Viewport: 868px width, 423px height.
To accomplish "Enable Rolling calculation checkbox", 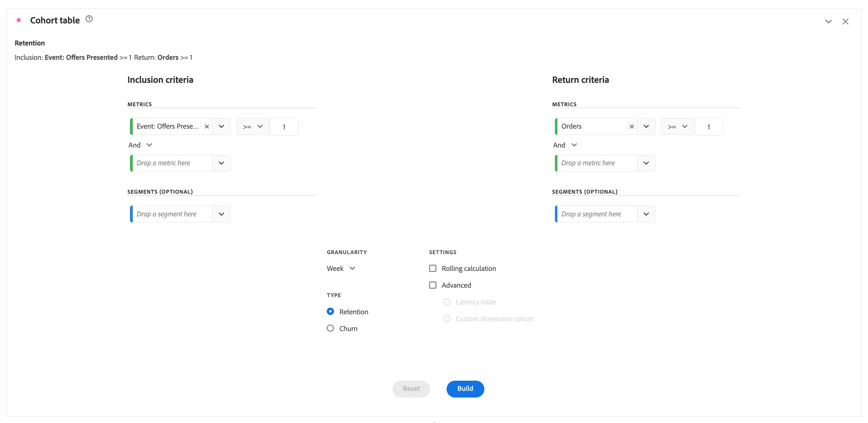I will point(433,268).
